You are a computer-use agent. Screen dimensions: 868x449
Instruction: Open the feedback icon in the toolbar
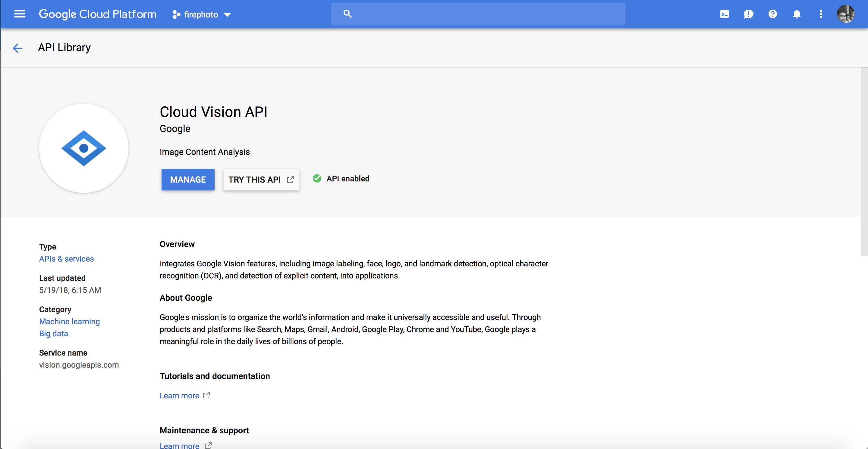point(749,14)
